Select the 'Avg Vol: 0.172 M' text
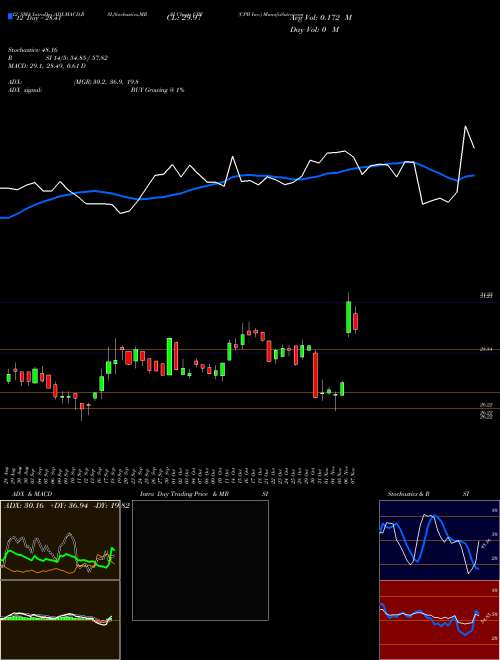The height and width of the screenshot is (660, 500). pyautogui.click(x=321, y=18)
